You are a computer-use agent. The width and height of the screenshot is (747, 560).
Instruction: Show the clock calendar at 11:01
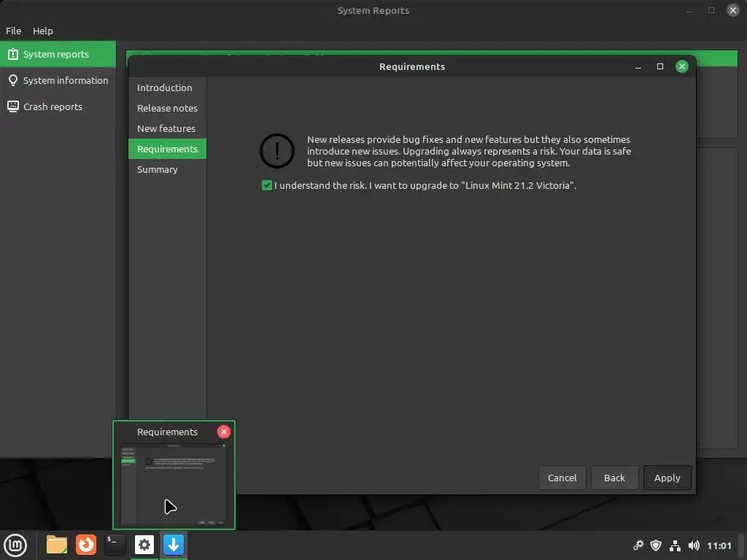point(719,545)
